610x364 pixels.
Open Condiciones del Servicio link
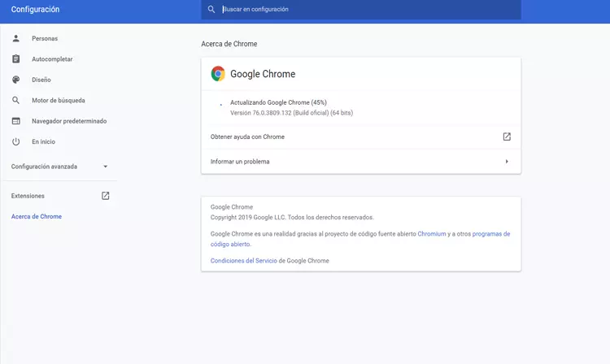(244, 261)
